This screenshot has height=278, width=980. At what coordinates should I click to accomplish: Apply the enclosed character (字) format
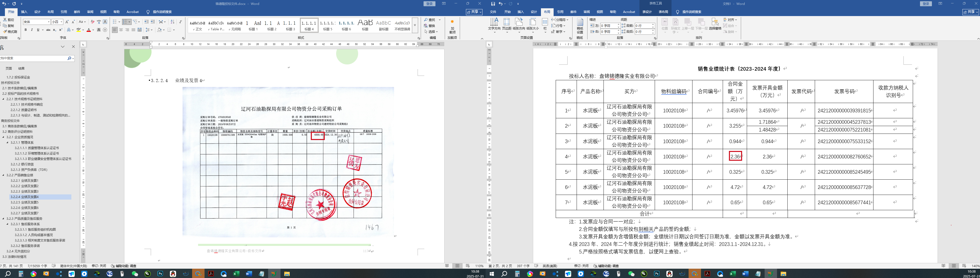[x=105, y=30]
